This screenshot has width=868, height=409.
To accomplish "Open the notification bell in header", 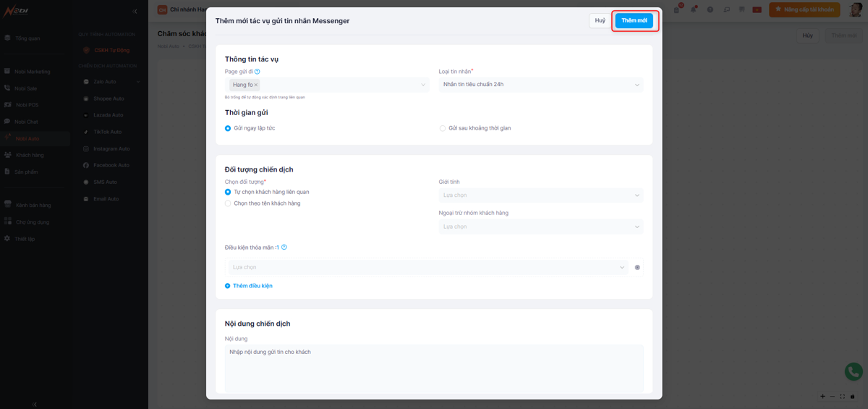I will pyautogui.click(x=693, y=9).
